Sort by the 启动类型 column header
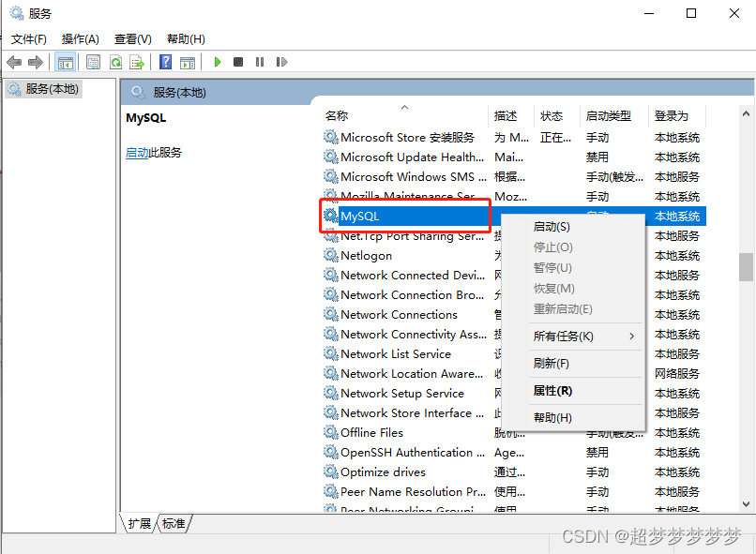756x554 pixels. point(614,115)
